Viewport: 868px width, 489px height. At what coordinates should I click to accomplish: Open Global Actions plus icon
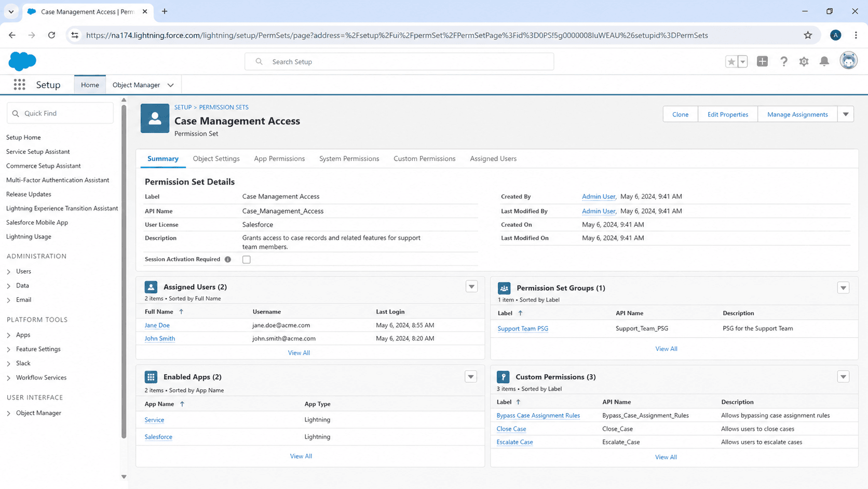(762, 61)
